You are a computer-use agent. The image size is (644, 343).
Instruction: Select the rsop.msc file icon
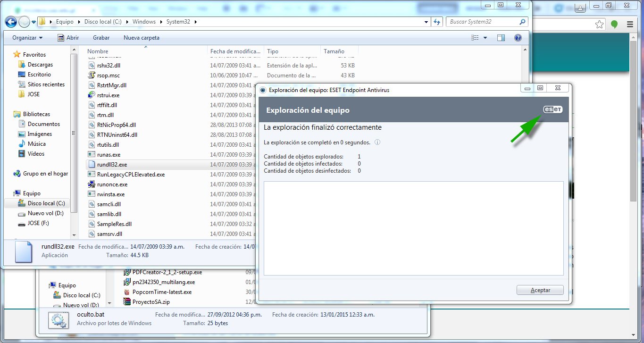pyautogui.click(x=92, y=75)
